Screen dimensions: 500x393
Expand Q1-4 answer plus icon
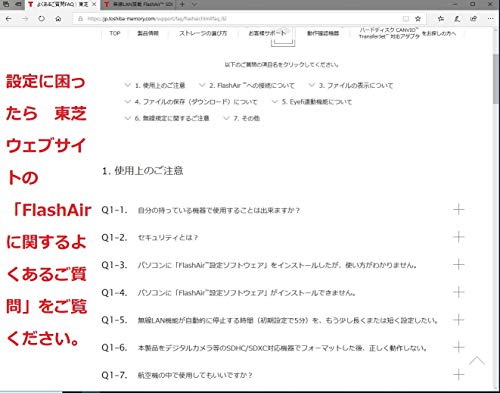[x=459, y=292]
